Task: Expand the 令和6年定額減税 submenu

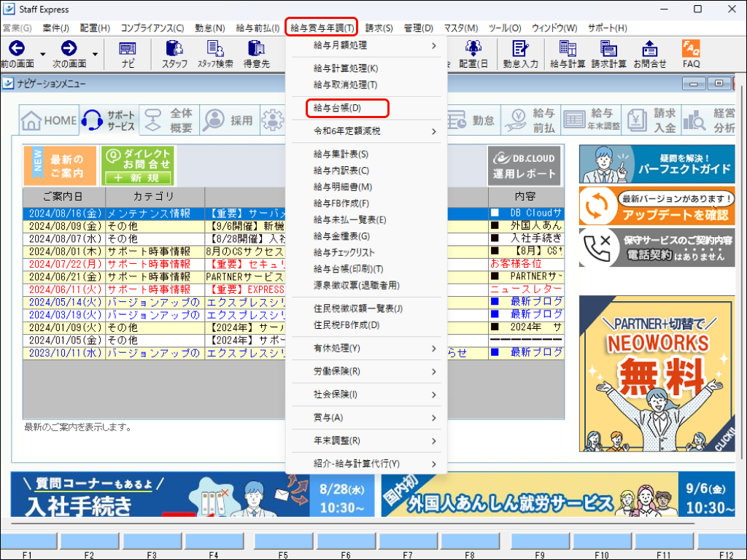Action: 366,131
